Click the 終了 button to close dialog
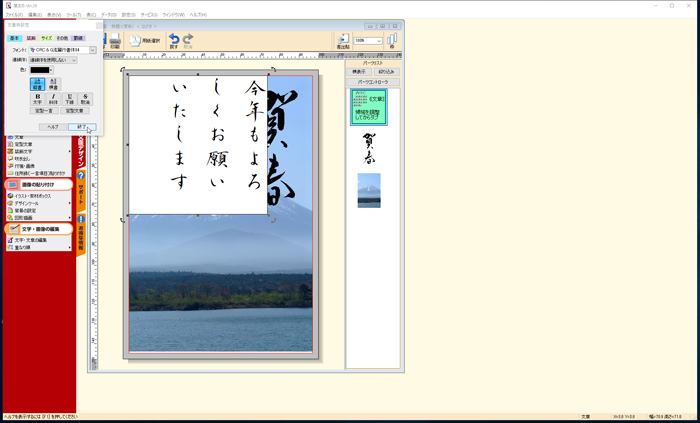This screenshot has width=700, height=423. [82, 127]
